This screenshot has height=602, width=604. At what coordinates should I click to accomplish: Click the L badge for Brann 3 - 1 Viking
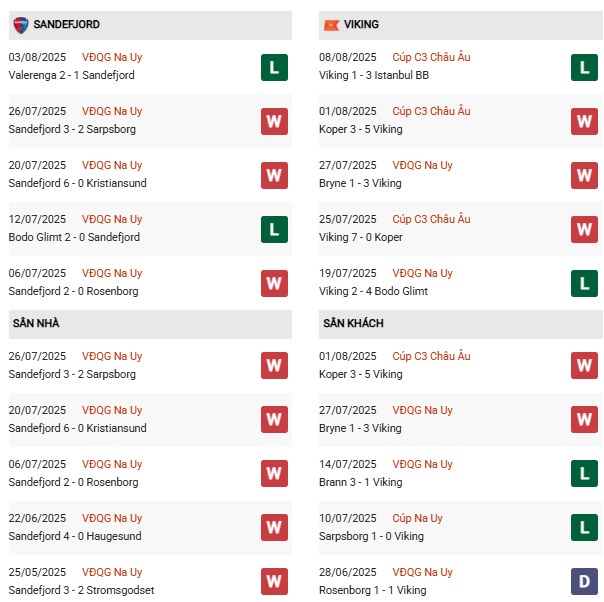584,474
